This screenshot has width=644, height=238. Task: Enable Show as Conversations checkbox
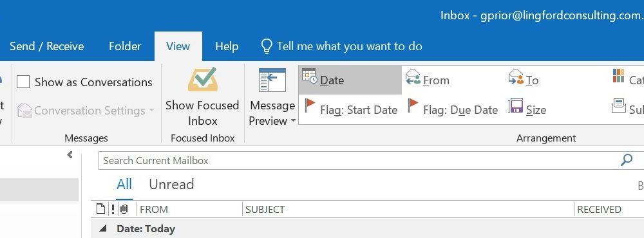coord(23,82)
